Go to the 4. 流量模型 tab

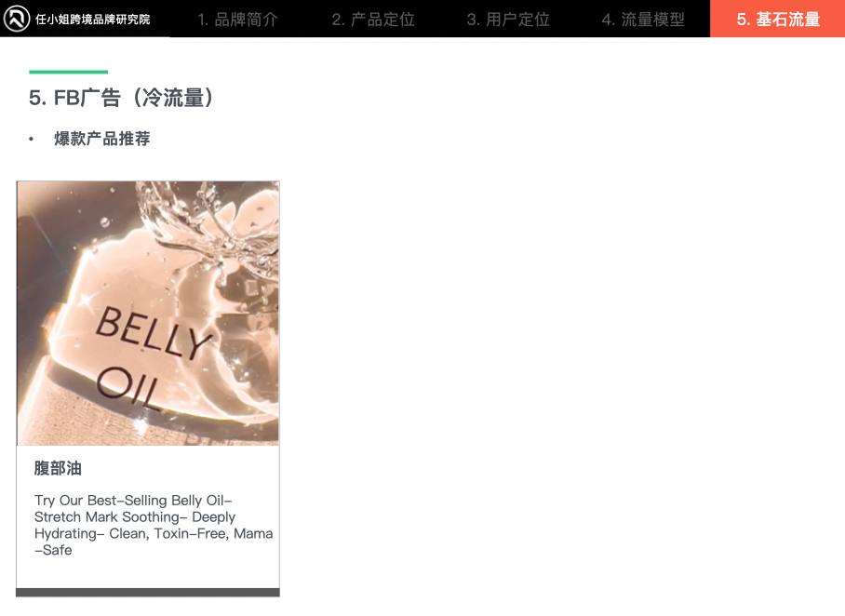coord(643,20)
